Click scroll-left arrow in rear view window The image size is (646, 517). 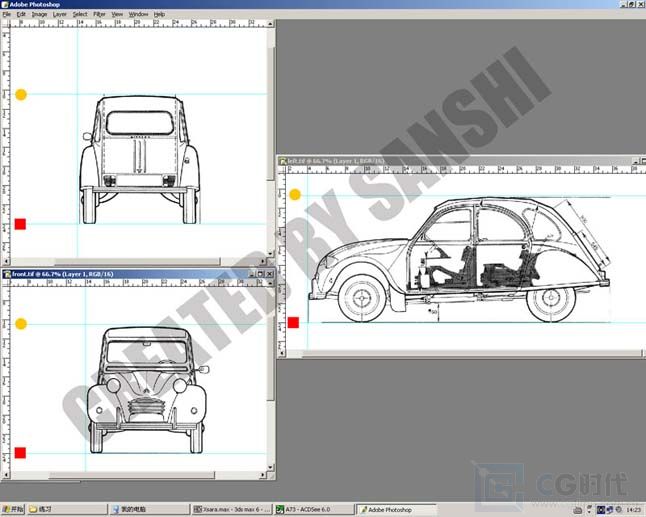6,262
